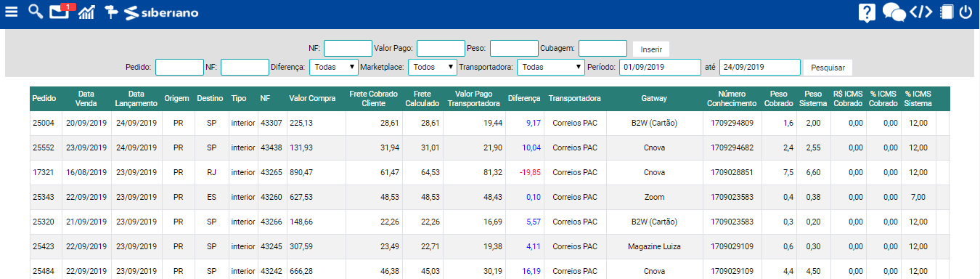Open the search magnifier icon
Viewport: 980px width, 279px height.
35,12
